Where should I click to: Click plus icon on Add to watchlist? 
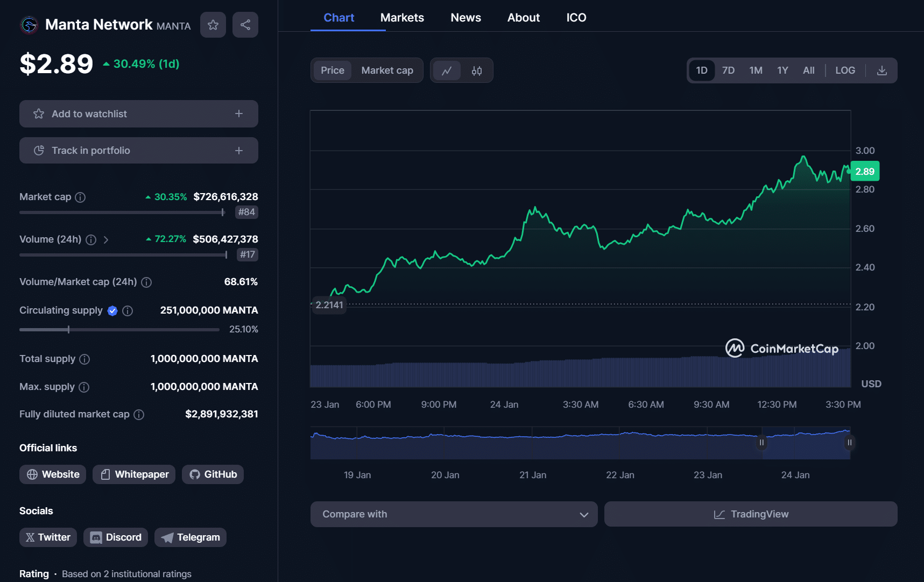point(239,113)
